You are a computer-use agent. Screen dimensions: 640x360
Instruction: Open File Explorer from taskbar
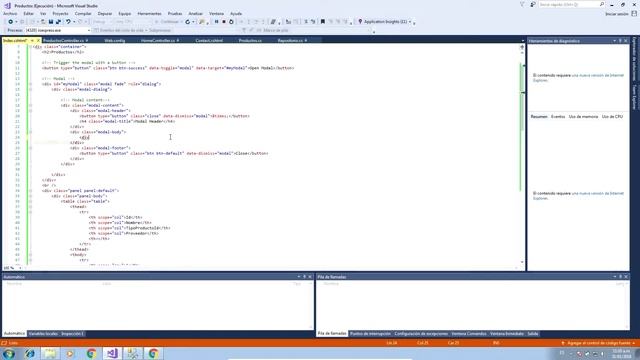point(50,353)
